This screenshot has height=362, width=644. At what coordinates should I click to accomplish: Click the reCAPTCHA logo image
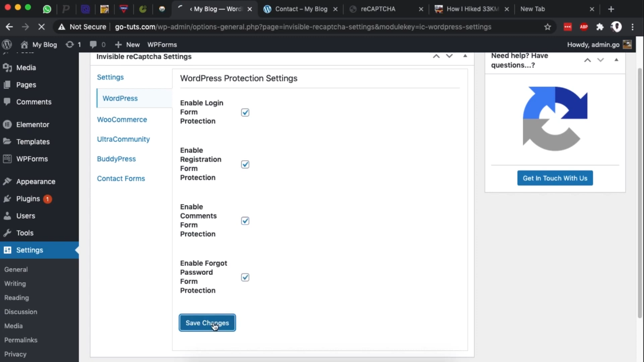tap(555, 119)
